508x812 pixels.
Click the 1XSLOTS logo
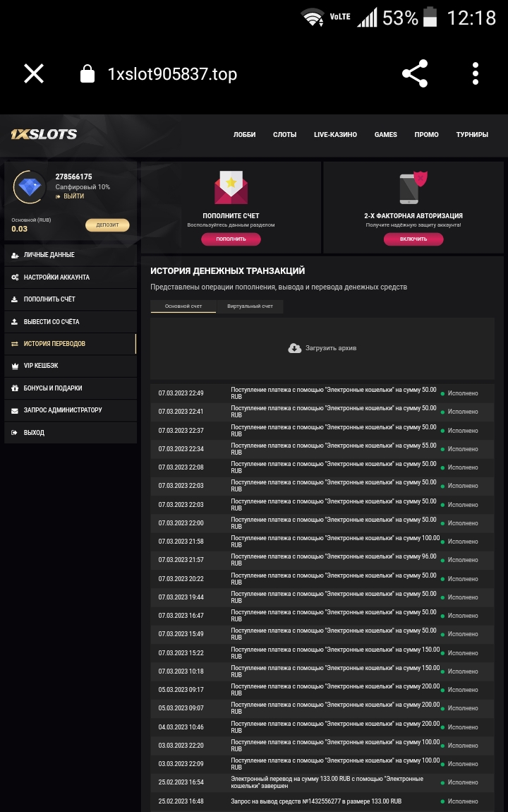44,134
